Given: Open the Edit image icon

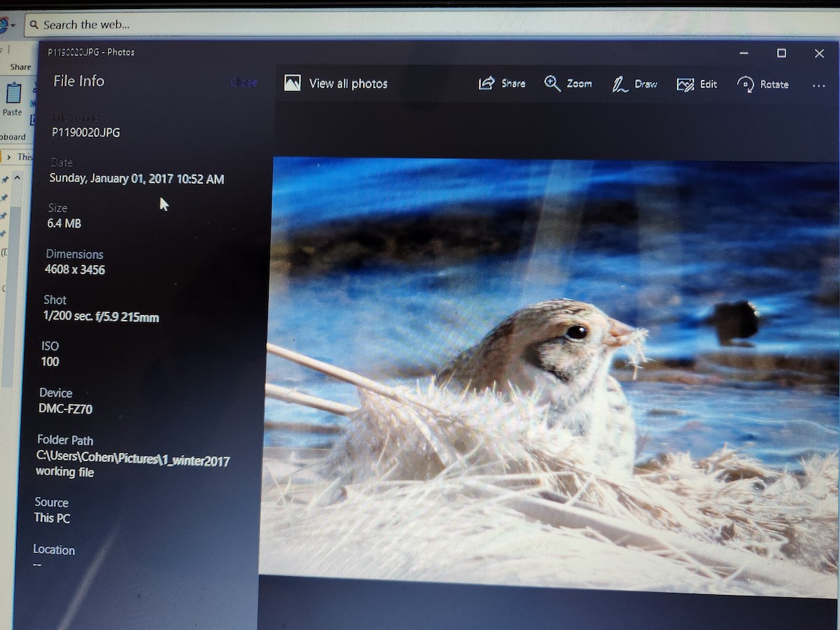Looking at the screenshot, I should coord(685,85).
